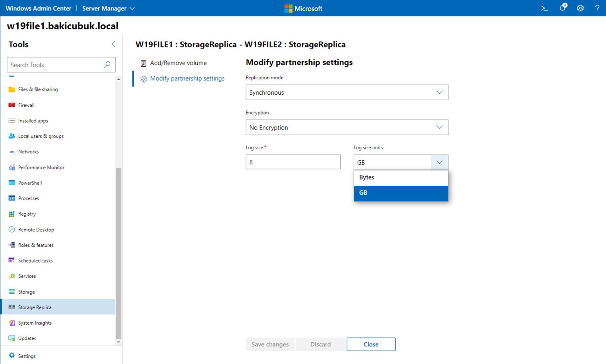Click the Performance Monitor chart icon
Image resolution: width=606 pixels, height=364 pixels.
[12, 167]
